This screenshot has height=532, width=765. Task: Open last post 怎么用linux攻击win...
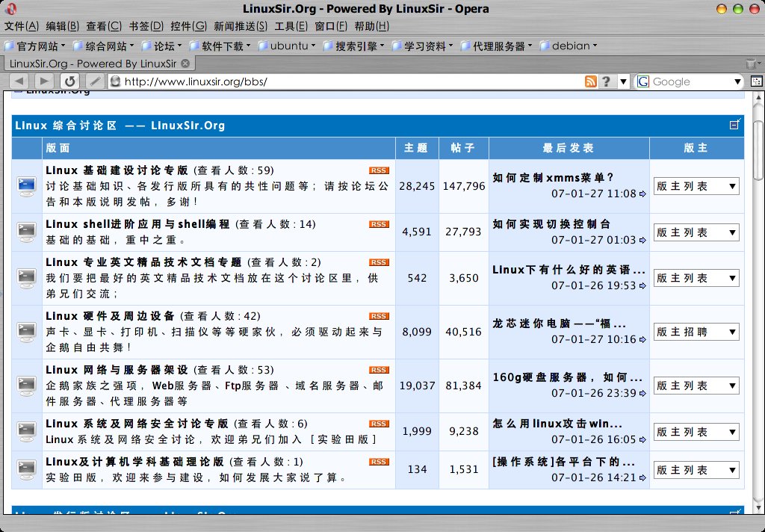coord(557,424)
